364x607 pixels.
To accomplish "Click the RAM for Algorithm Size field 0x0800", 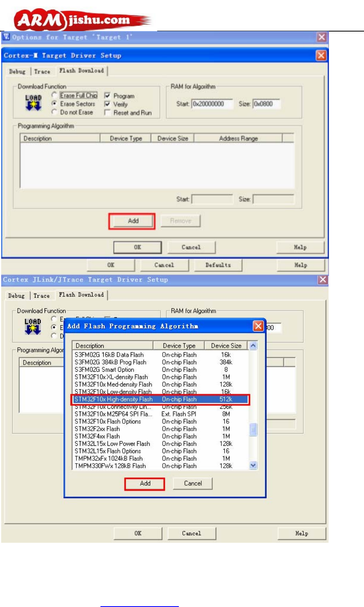I will click(266, 104).
